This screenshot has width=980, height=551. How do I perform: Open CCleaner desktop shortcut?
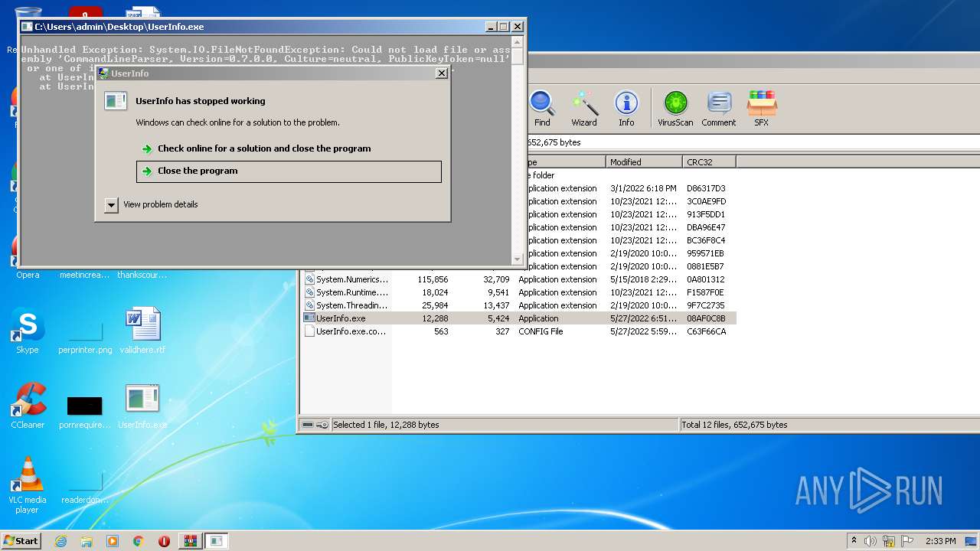[x=28, y=406]
